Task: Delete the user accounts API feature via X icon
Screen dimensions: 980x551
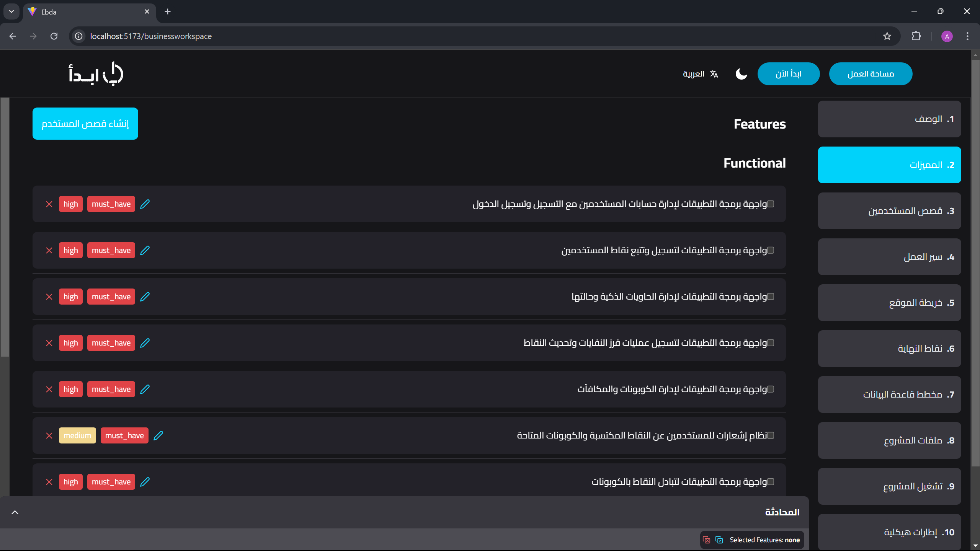Action: point(49,204)
